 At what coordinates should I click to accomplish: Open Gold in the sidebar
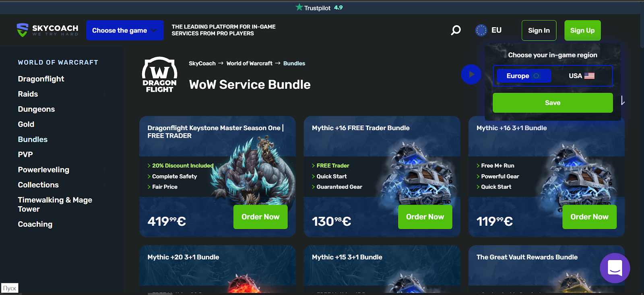[x=26, y=124]
